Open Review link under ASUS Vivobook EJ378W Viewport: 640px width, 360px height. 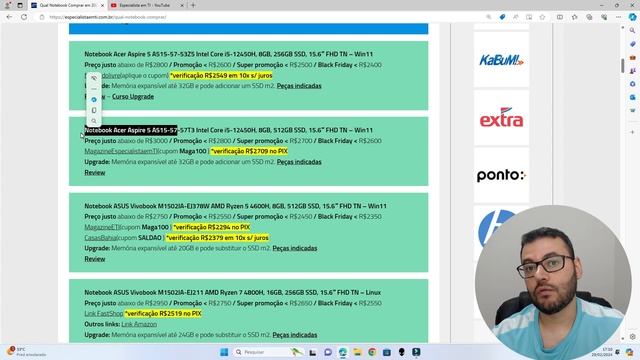click(95, 259)
